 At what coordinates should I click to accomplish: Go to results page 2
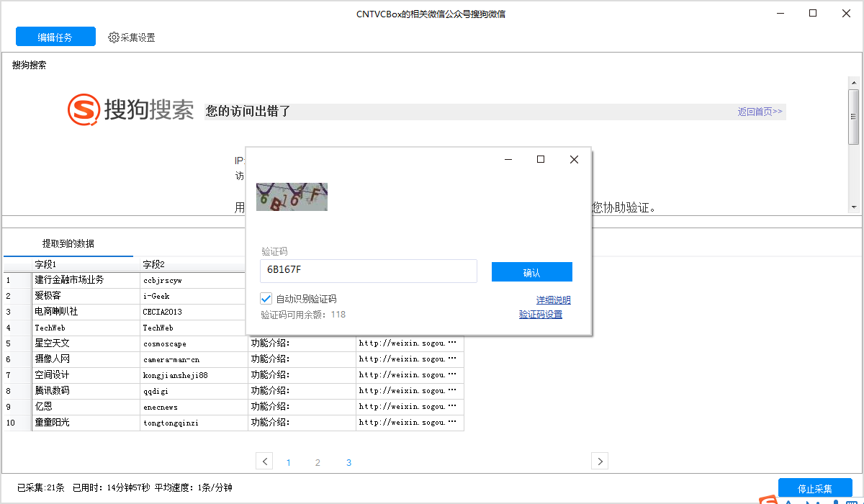(318, 462)
